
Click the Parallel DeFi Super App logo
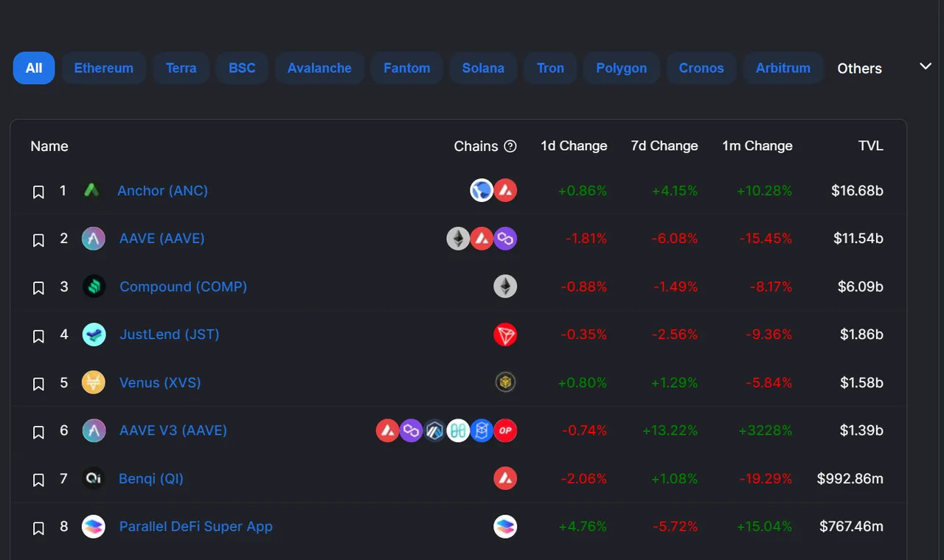click(94, 526)
